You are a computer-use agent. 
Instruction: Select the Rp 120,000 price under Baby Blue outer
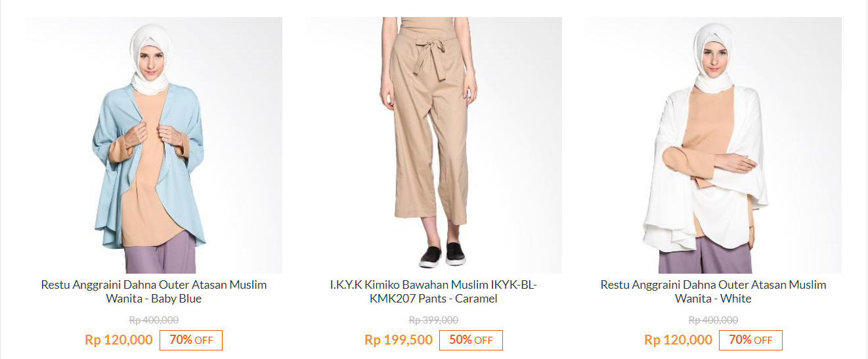pyautogui.click(x=119, y=340)
